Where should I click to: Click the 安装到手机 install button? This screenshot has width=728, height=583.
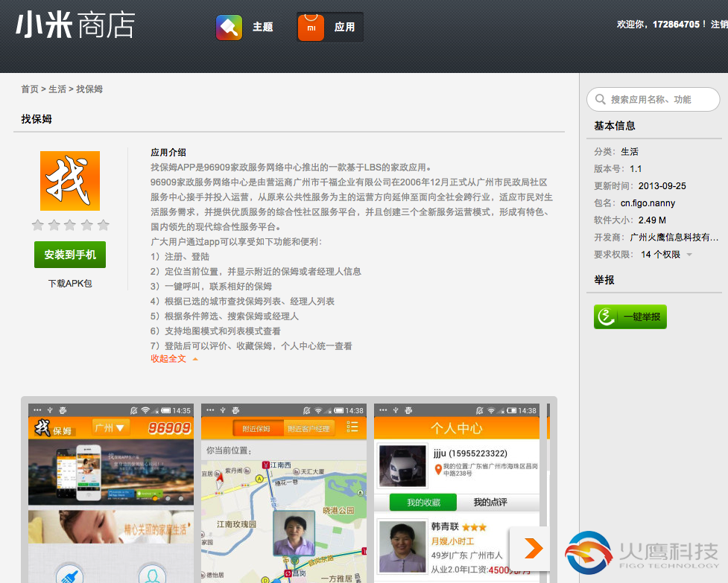[x=69, y=254]
